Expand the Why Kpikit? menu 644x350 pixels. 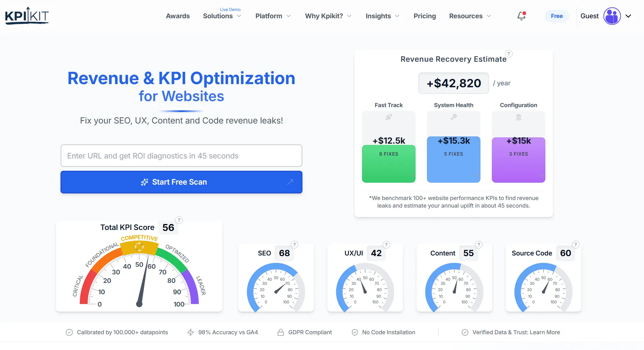pos(328,16)
